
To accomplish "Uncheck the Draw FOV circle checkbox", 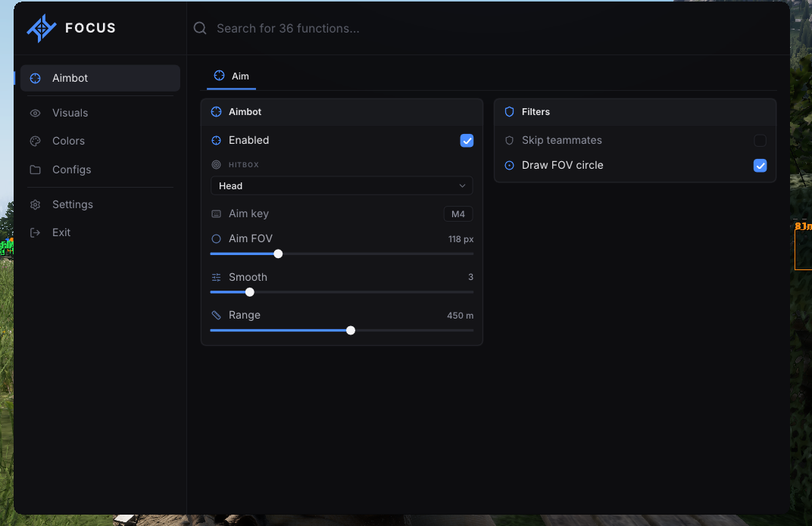I will [760, 166].
